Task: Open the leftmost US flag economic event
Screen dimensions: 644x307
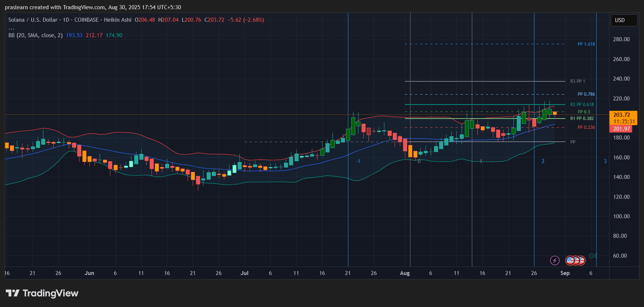Action: click(570, 261)
